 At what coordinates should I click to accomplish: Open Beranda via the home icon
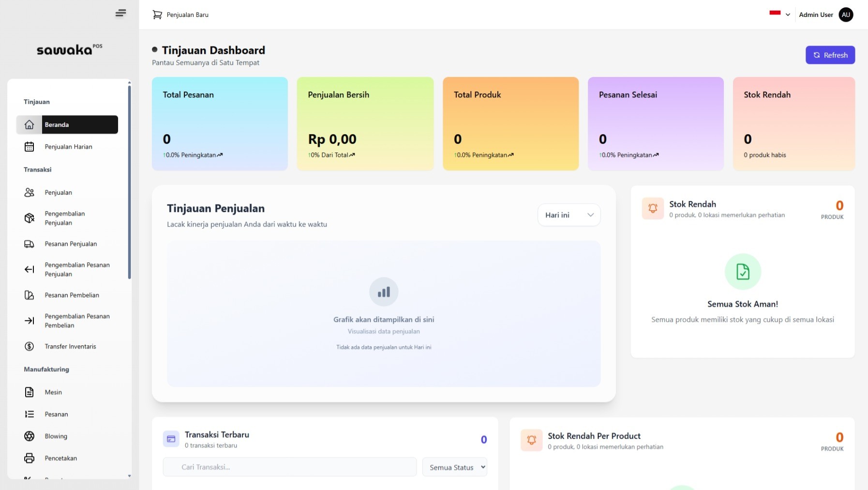30,125
